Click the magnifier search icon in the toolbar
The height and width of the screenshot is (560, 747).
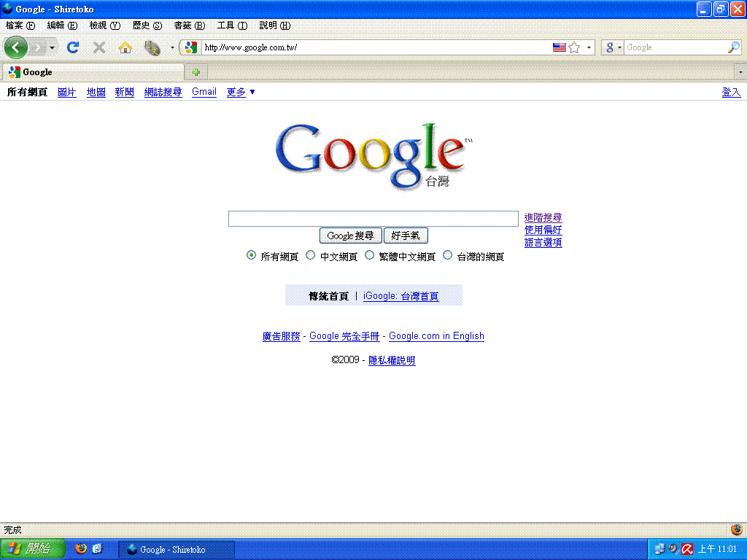pos(734,47)
